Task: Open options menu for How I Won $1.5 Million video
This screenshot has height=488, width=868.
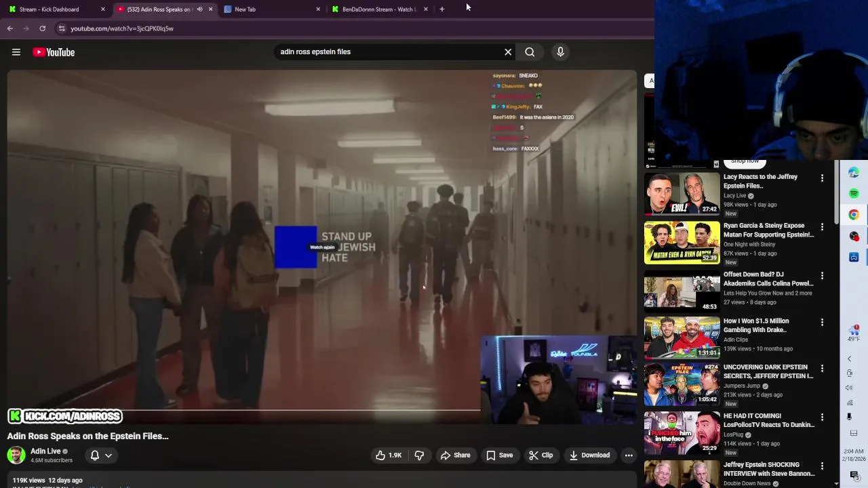Action: pyautogui.click(x=822, y=323)
